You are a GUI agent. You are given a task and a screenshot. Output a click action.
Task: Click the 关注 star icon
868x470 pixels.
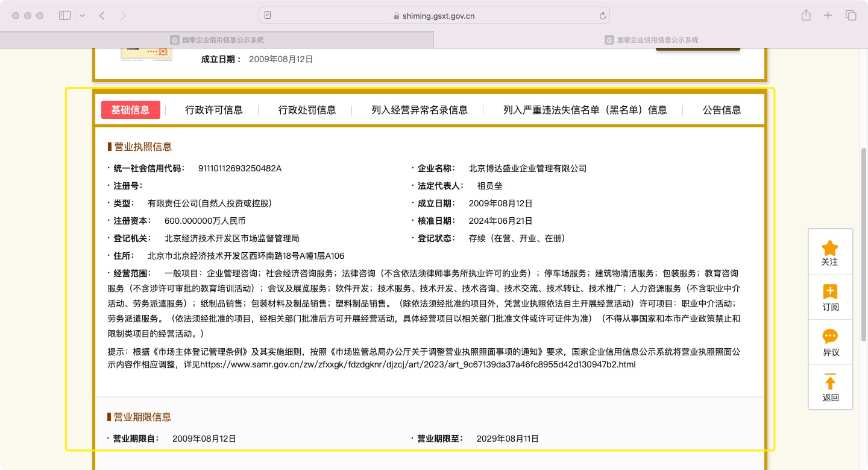pyautogui.click(x=830, y=247)
